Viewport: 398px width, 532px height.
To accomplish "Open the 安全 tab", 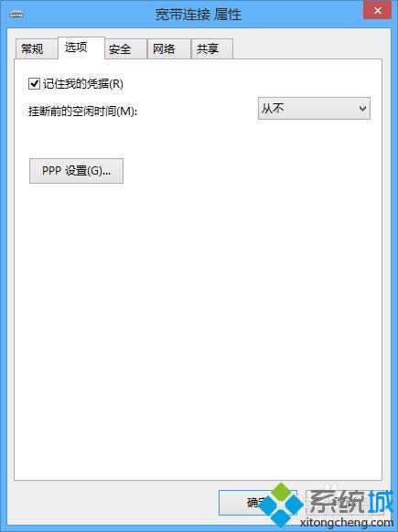I will [125, 48].
